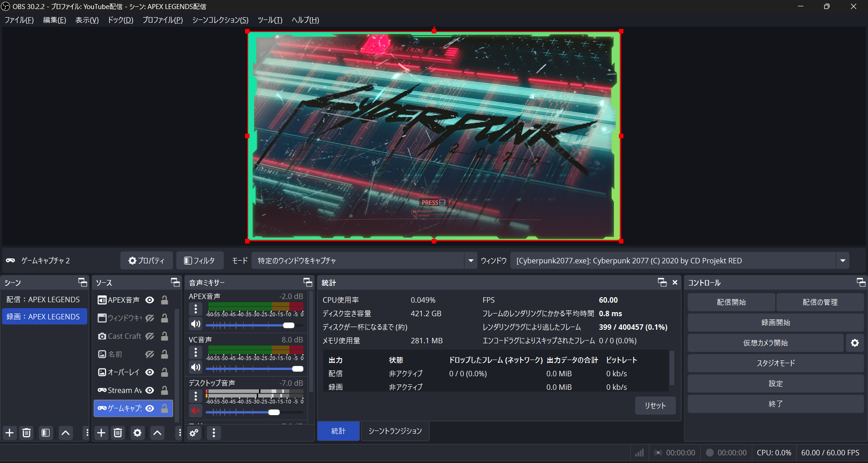Open ドック menu

point(120,20)
